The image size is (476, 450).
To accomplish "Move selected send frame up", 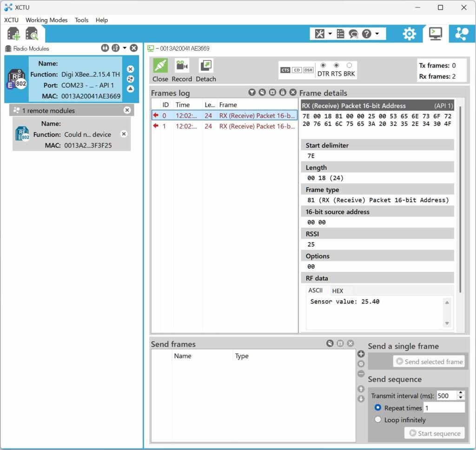I will click(x=361, y=389).
